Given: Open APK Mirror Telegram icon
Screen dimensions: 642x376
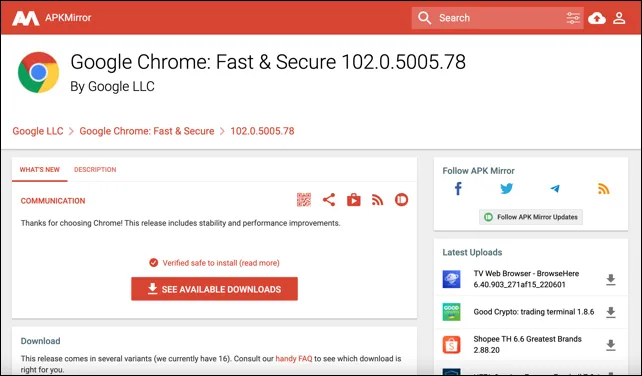Looking at the screenshot, I should (x=555, y=188).
